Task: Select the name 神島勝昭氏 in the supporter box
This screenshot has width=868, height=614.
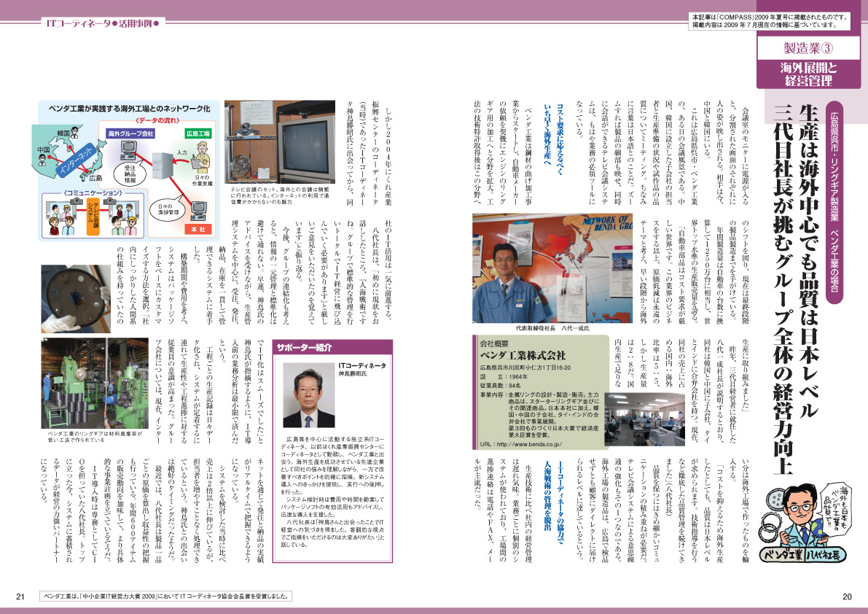Action: tap(353, 373)
